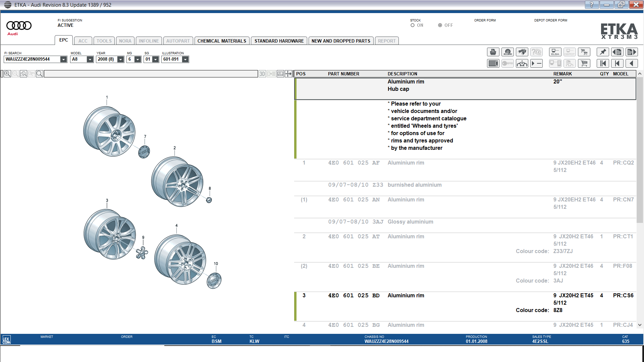Open the help question mark button

click(x=591, y=4)
